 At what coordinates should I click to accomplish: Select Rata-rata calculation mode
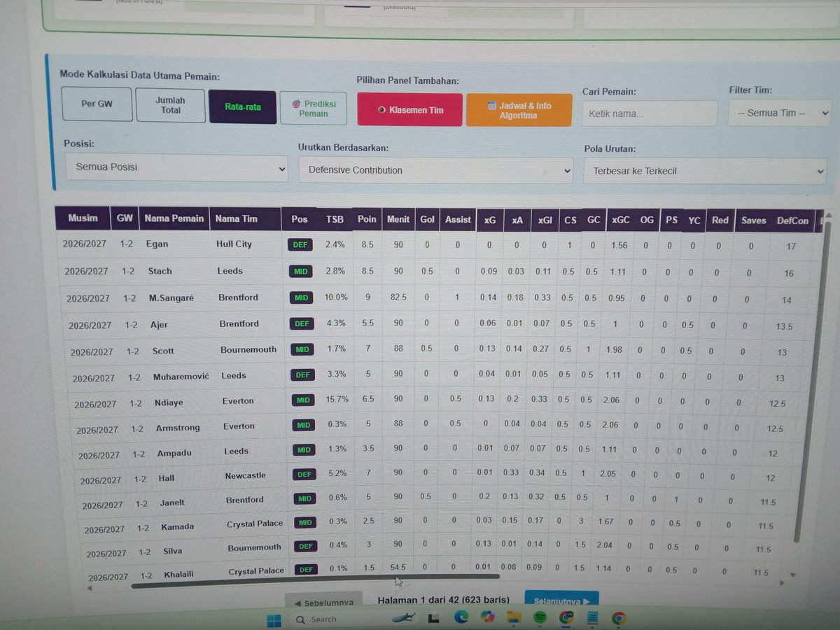tap(243, 107)
